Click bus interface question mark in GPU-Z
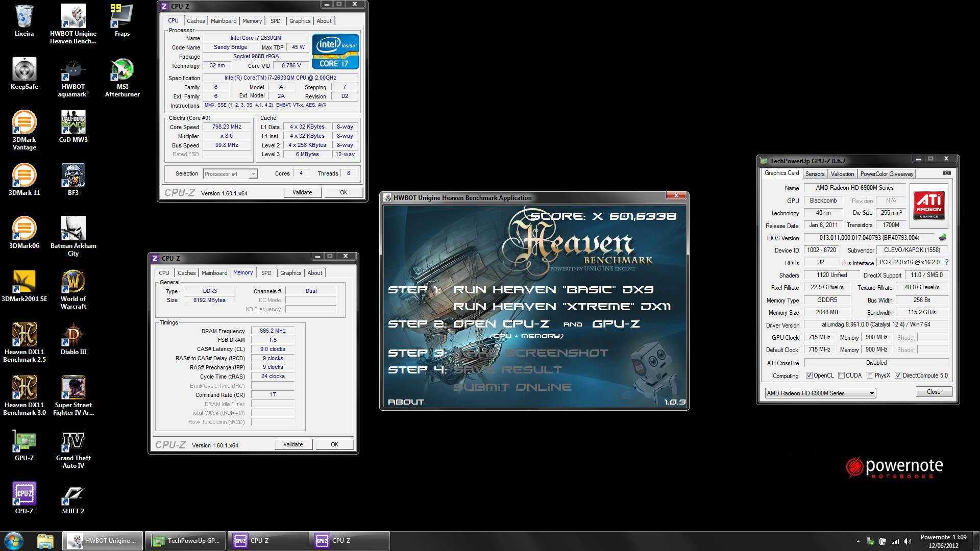980x551 pixels. coord(947,262)
